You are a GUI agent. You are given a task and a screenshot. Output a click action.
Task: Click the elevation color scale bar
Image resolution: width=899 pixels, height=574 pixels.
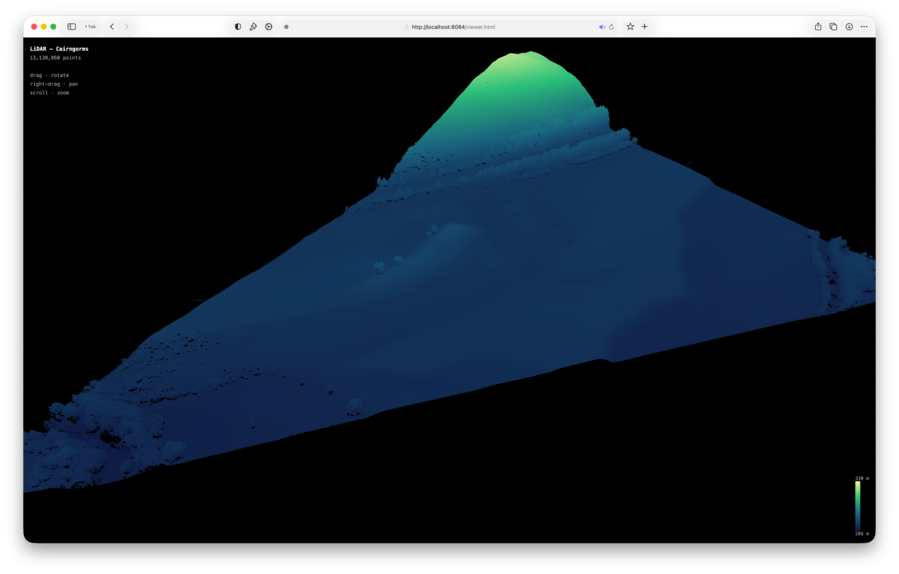point(858,506)
